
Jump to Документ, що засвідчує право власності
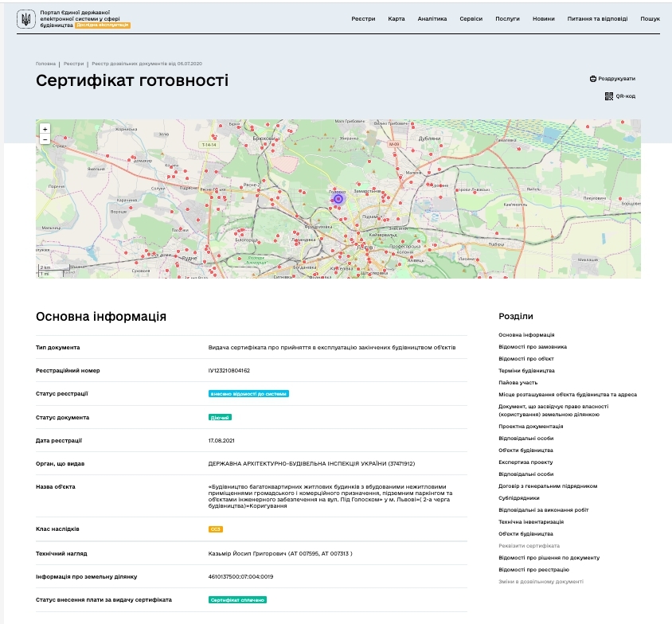[553, 411]
